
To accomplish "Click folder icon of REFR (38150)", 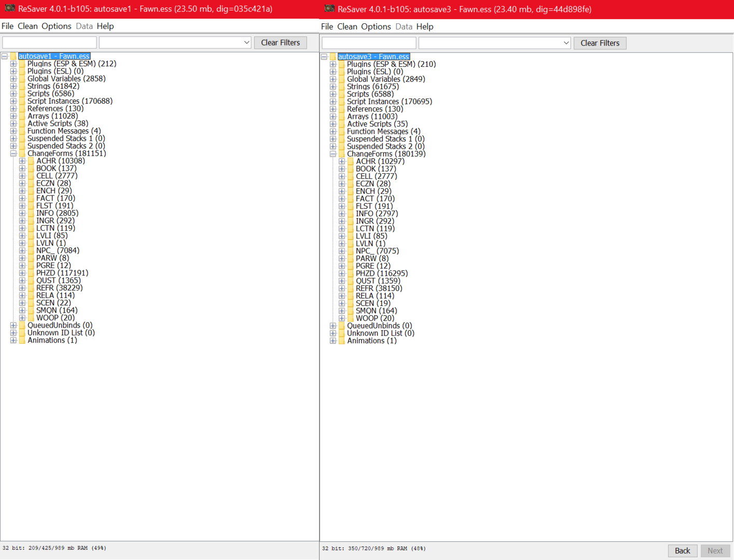I will (351, 288).
